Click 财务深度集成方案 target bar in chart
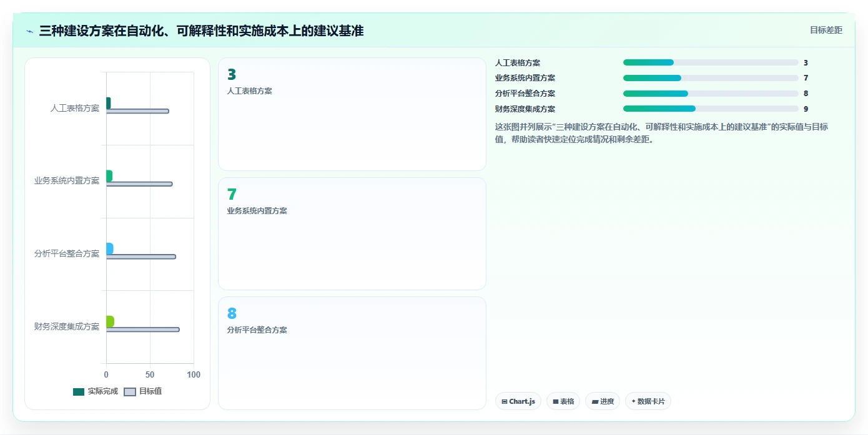 coord(143,330)
